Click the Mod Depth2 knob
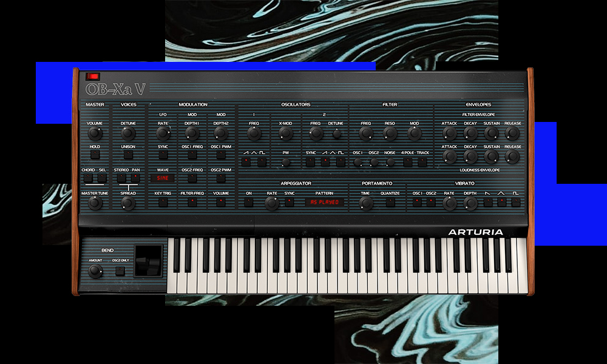The width and height of the screenshot is (607, 364). point(221,133)
